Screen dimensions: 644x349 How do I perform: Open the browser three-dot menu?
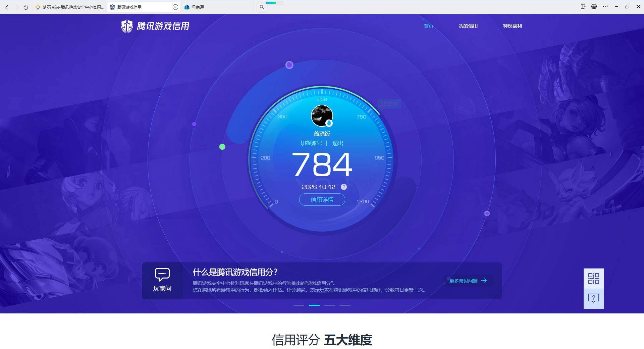[x=605, y=6]
